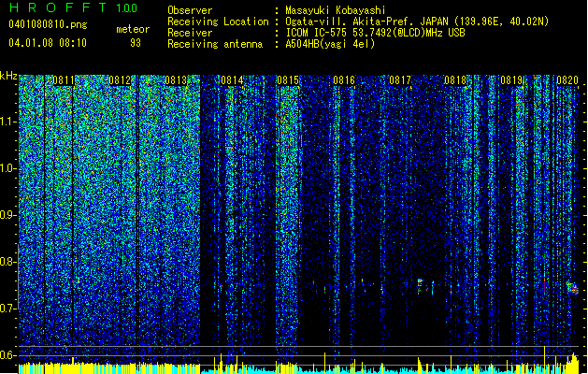Click the 1.0 kHz axis tick label
This screenshot has width=588, height=374.
(8, 169)
